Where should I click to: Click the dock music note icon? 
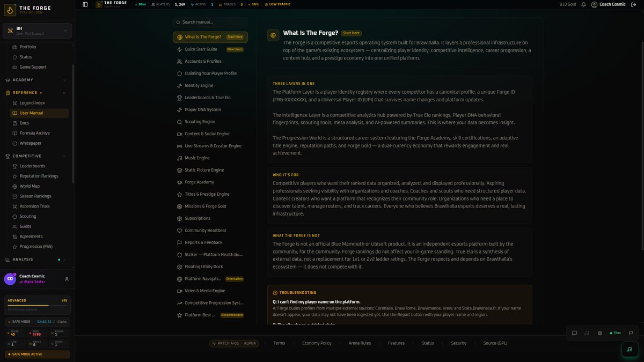[x=587, y=333]
